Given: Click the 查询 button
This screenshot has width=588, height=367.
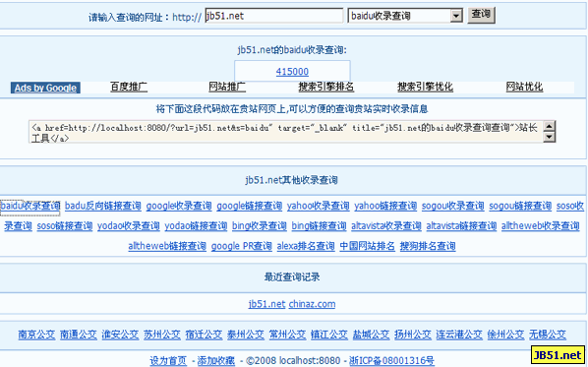Looking at the screenshot, I should click(481, 15).
